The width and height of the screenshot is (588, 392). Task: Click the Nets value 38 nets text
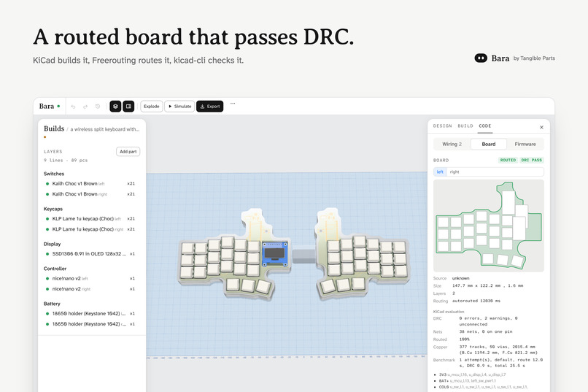pos(486,331)
